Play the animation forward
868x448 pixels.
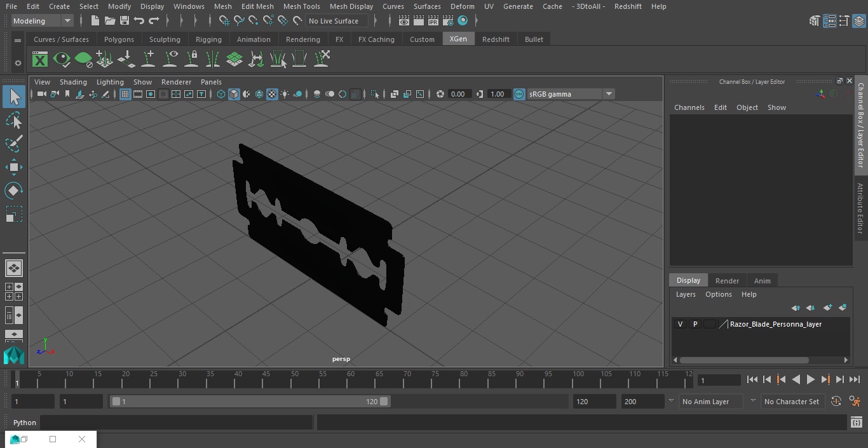(x=810, y=379)
